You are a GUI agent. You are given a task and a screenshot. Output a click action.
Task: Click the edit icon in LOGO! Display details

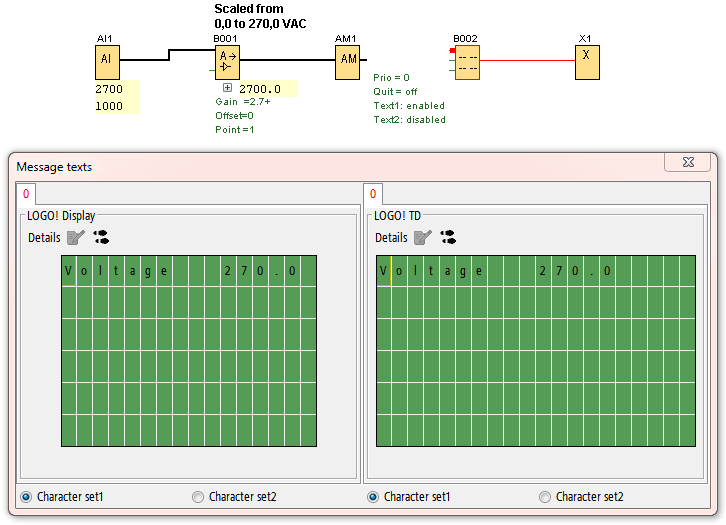[76, 238]
